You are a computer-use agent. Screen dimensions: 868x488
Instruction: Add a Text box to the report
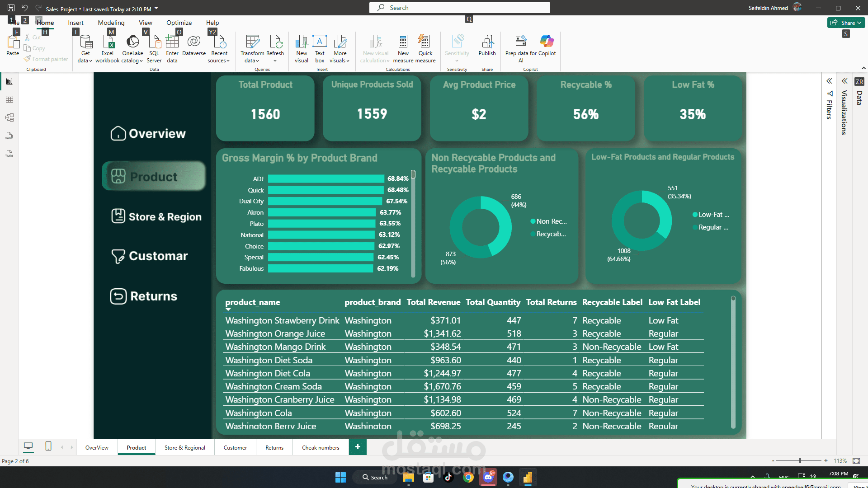[320, 49]
